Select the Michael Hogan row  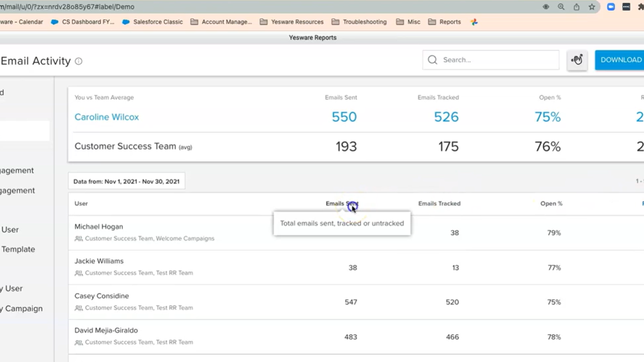pos(356,232)
